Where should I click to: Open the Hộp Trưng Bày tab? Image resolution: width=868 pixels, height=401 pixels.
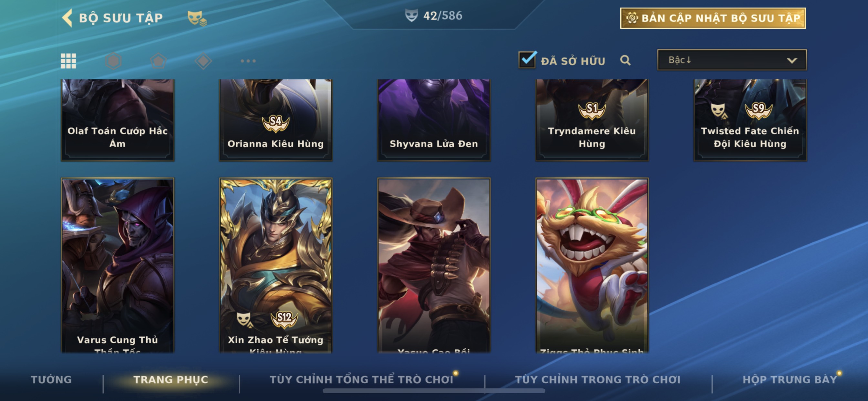pos(790,380)
